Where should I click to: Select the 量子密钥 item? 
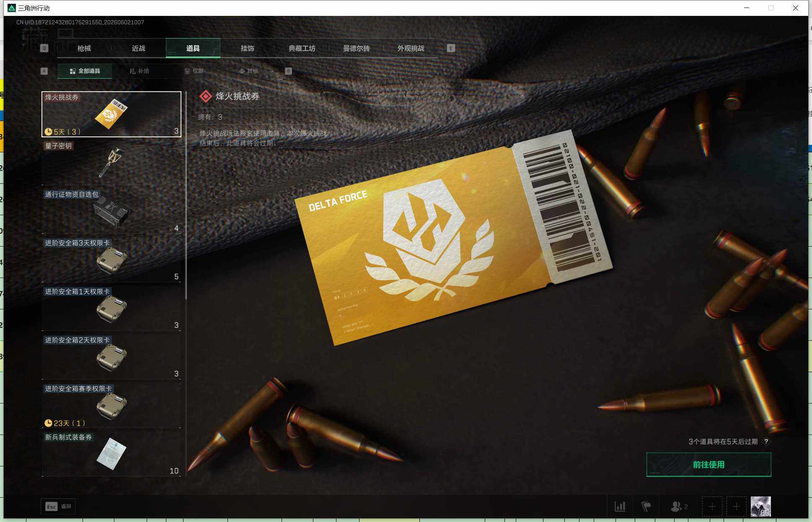pos(111,163)
